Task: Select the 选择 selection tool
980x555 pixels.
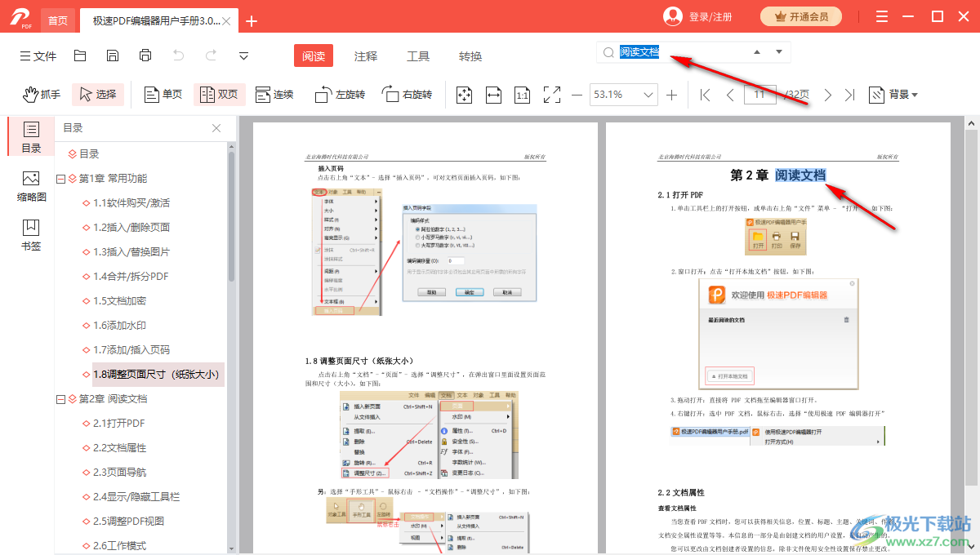Action: pyautogui.click(x=98, y=95)
